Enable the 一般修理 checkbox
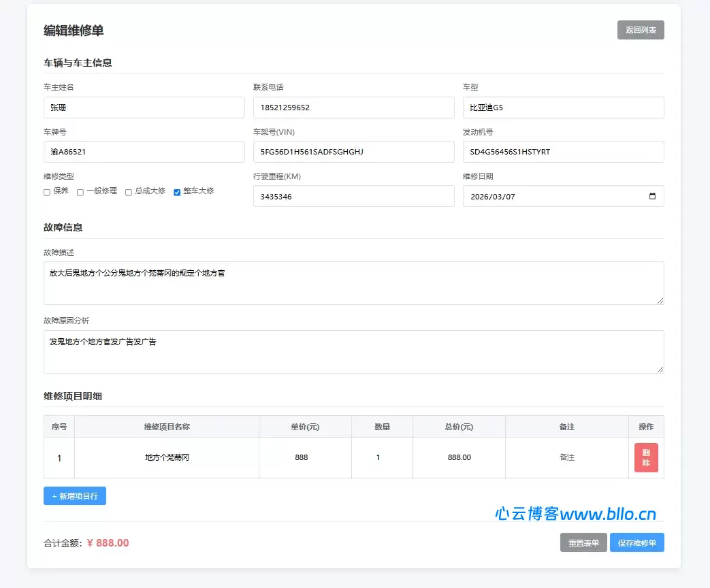The height and width of the screenshot is (588, 710). point(80,193)
